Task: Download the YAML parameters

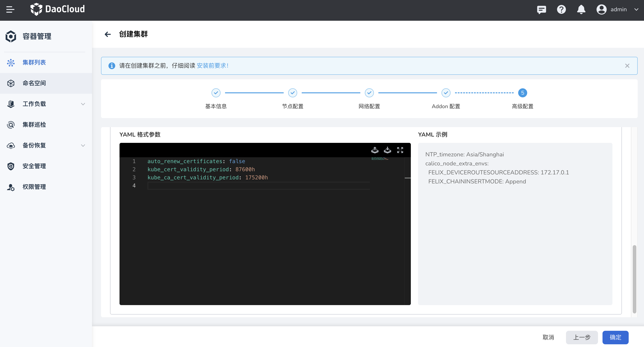Action: pos(387,150)
